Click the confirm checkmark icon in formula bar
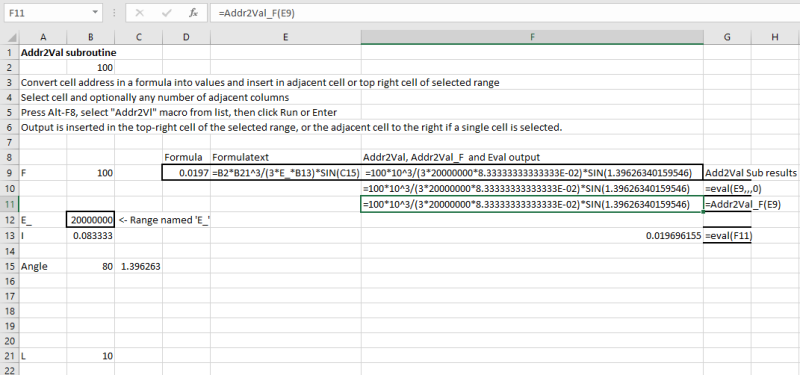 point(166,13)
